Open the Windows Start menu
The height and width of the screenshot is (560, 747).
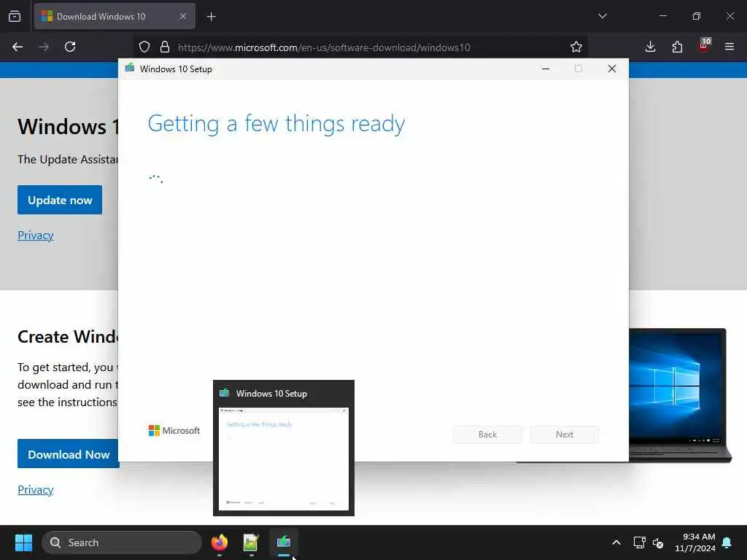coord(23,542)
